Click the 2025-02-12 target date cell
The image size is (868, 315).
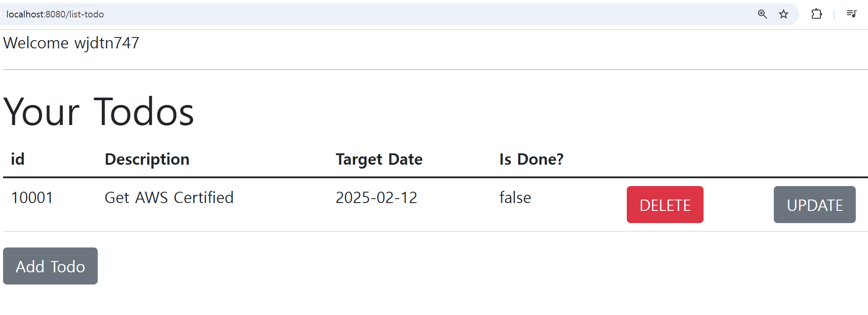pos(376,198)
